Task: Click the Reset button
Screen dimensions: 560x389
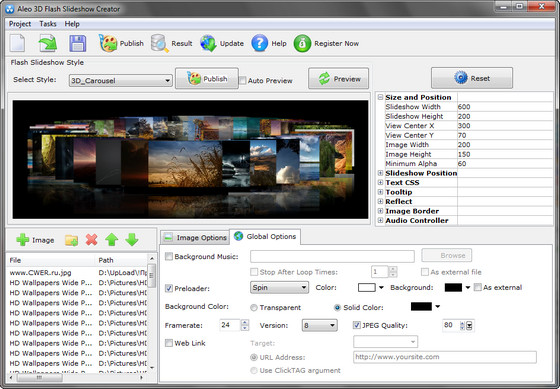Action: (472, 78)
